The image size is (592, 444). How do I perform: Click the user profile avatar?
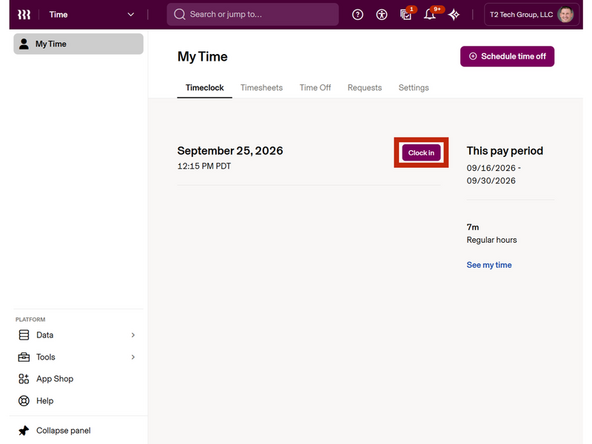(x=565, y=15)
